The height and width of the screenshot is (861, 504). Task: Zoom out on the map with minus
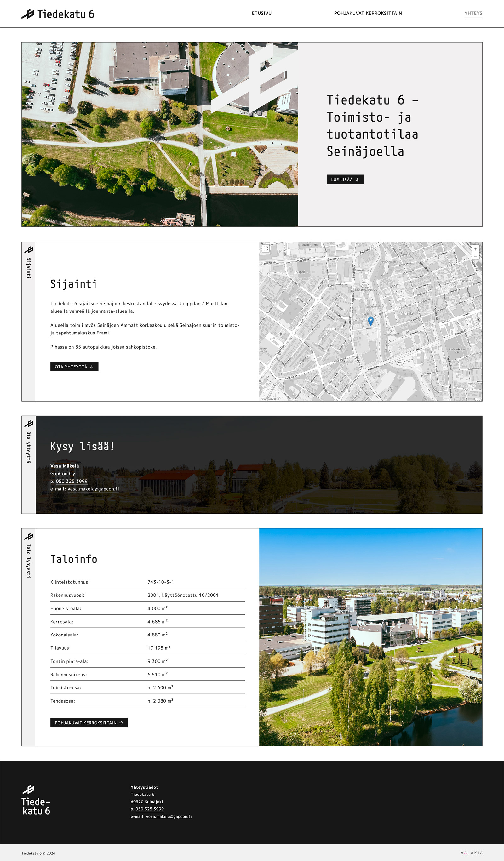[475, 256]
